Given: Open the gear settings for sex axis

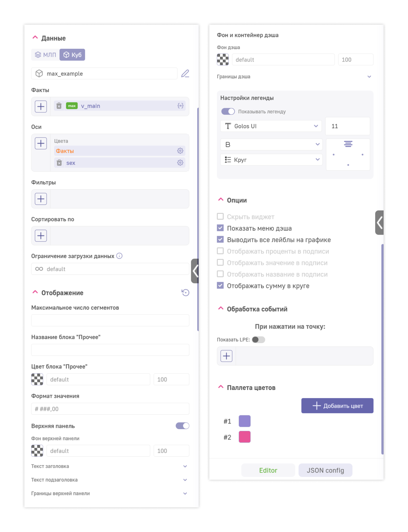Looking at the screenshot, I should [x=180, y=163].
